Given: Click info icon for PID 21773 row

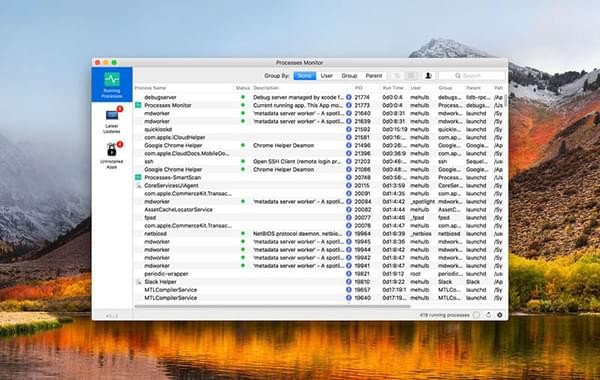Looking at the screenshot, I should coord(349,105).
